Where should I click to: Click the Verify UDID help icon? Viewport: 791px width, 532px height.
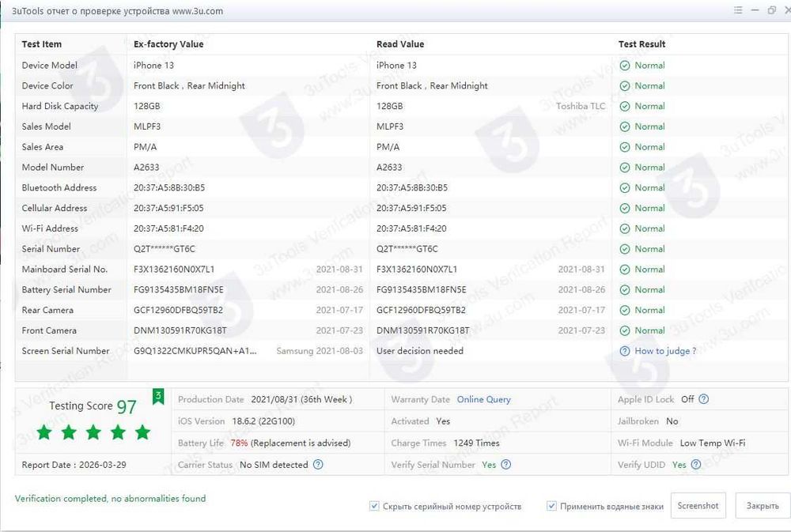coord(695,465)
